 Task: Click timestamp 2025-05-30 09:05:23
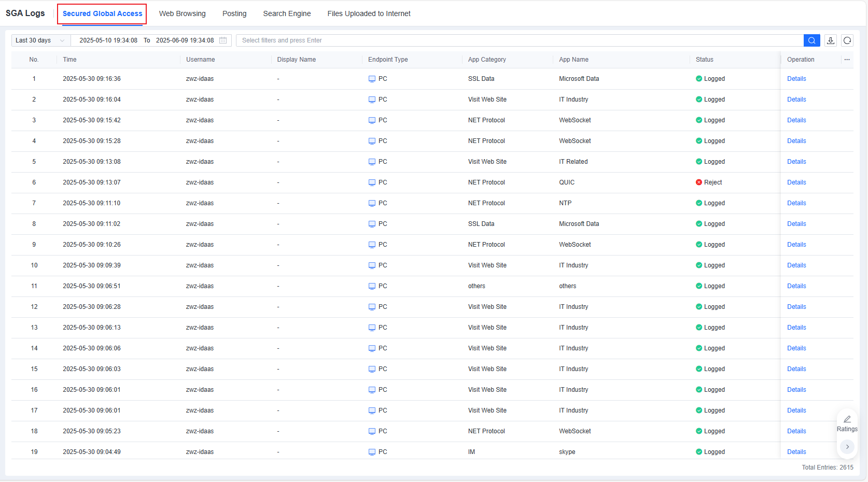(x=92, y=431)
